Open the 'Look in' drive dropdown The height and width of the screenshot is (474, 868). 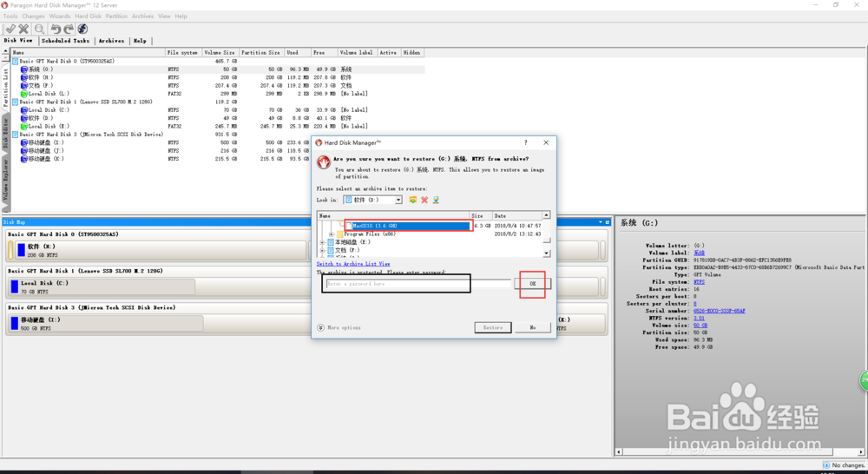[x=398, y=200]
